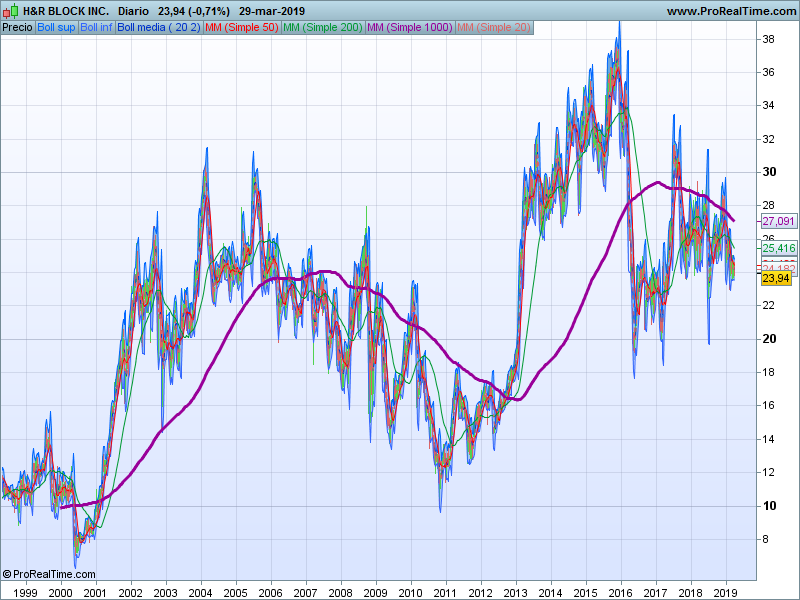This screenshot has width=800, height=600.
Task: Select the MM (Simple 200) legend label
Action: click(x=323, y=28)
